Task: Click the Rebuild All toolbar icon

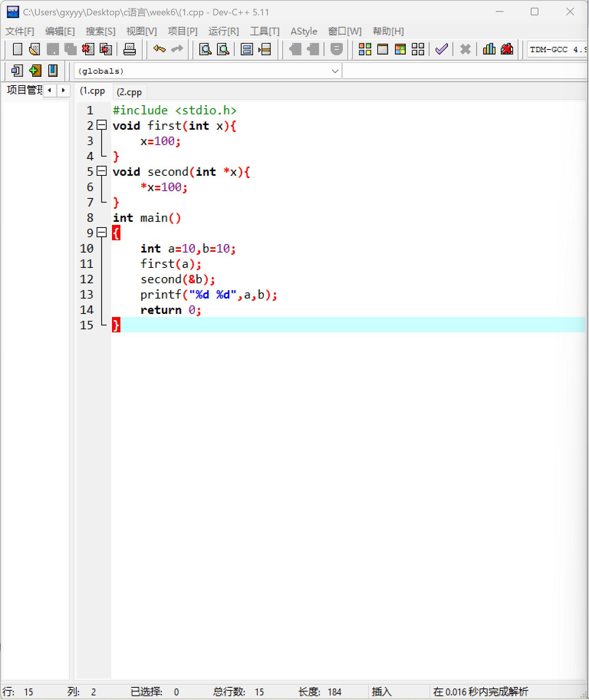Action: click(x=418, y=49)
